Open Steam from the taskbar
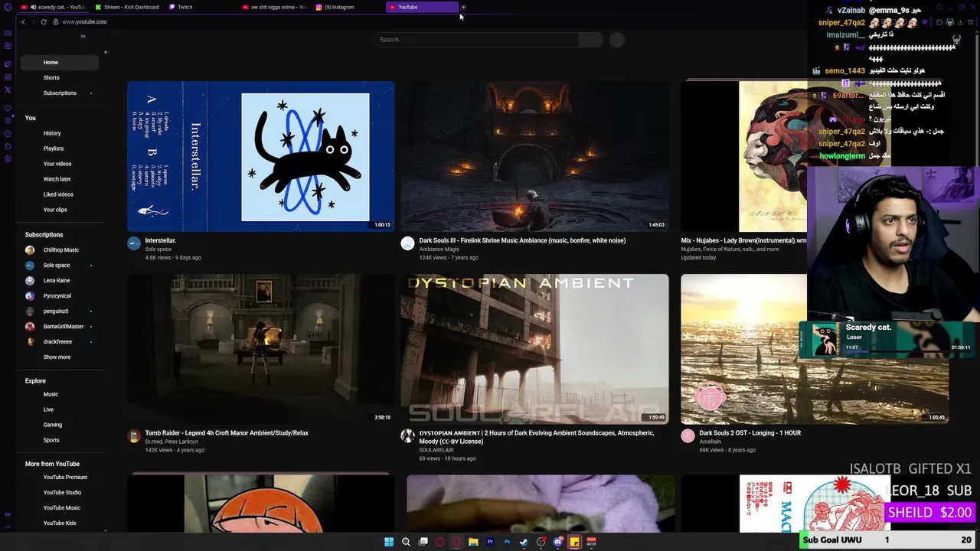Screen dimensions: 980x551 click(x=524, y=542)
